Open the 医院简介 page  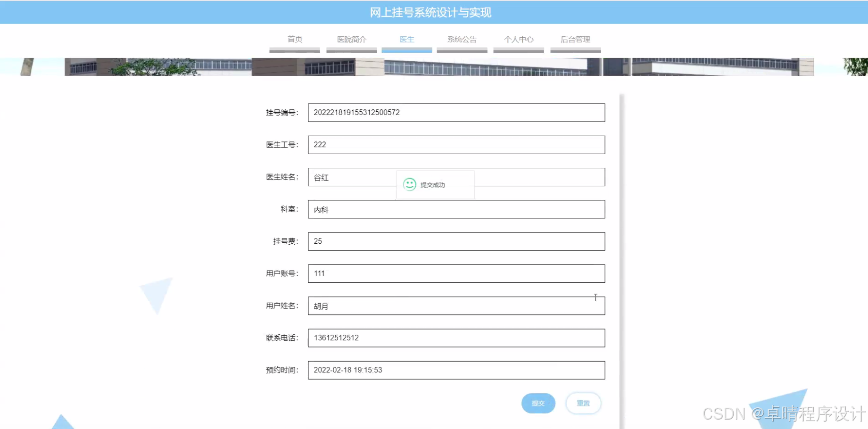tap(351, 40)
